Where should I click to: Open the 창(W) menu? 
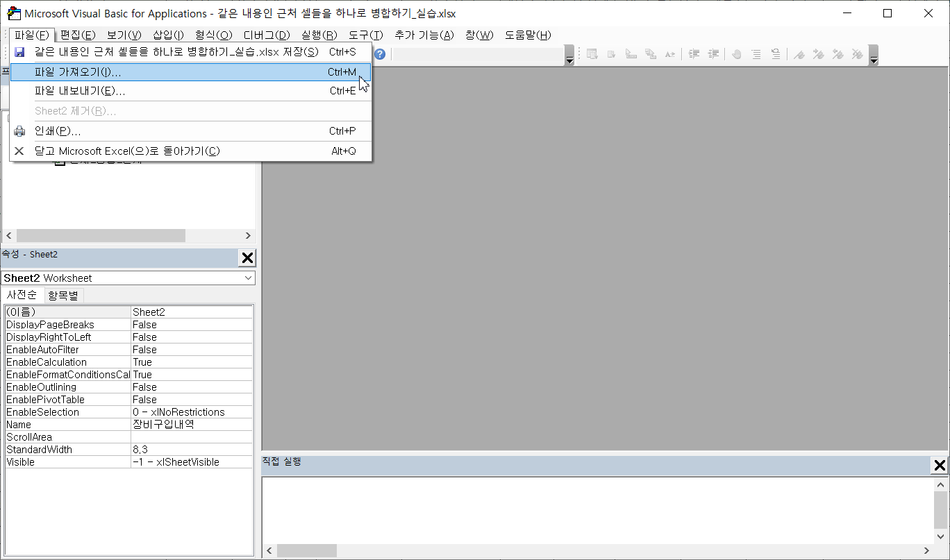[x=479, y=35]
